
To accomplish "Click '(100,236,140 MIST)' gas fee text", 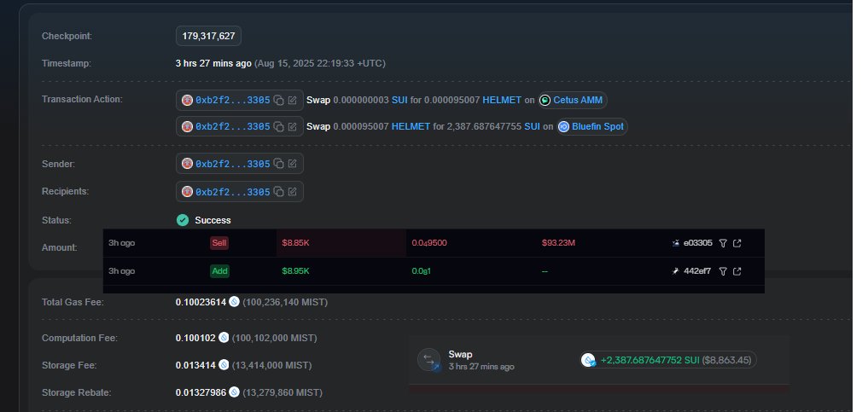I will point(285,302).
